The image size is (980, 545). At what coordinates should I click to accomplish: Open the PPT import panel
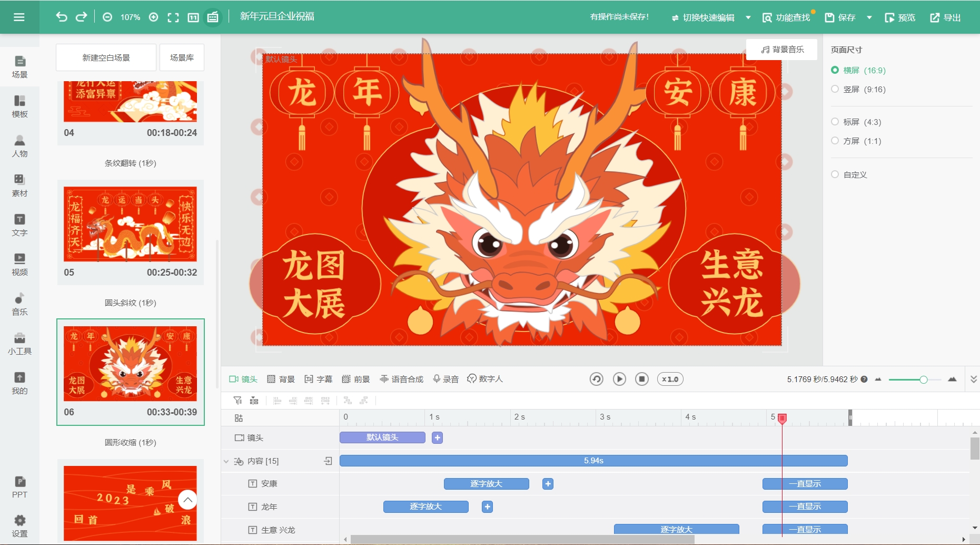coord(19,487)
